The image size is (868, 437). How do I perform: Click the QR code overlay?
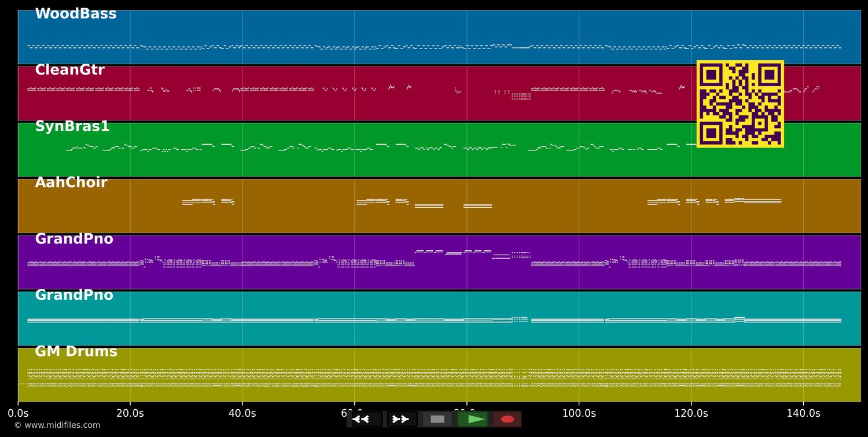coord(740,104)
